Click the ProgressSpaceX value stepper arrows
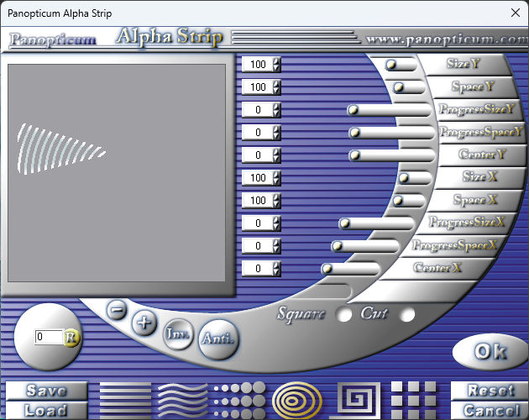The width and height of the screenshot is (529, 420). click(276, 246)
